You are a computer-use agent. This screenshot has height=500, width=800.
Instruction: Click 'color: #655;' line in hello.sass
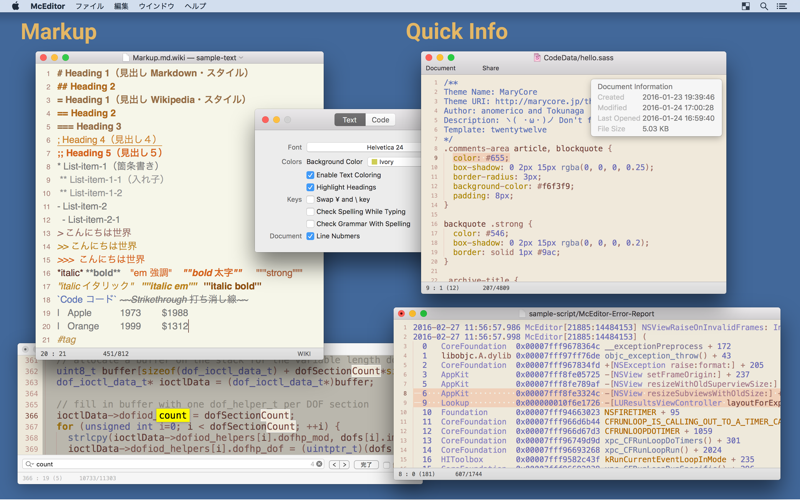[481, 158]
